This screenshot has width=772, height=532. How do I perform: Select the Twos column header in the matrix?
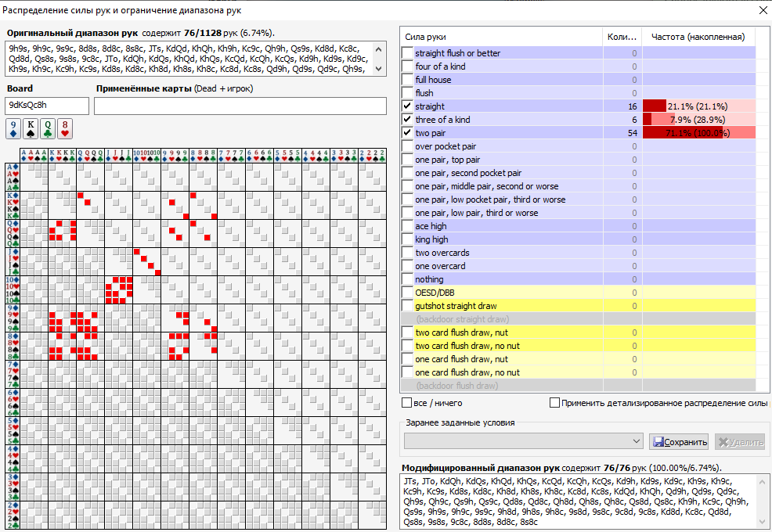point(372,156)
